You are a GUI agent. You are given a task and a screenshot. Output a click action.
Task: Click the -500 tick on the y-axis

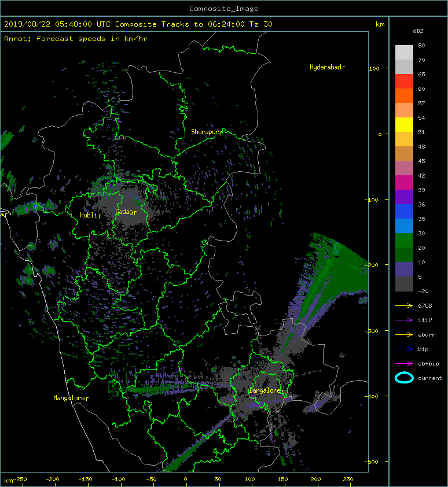pos(372,462)
